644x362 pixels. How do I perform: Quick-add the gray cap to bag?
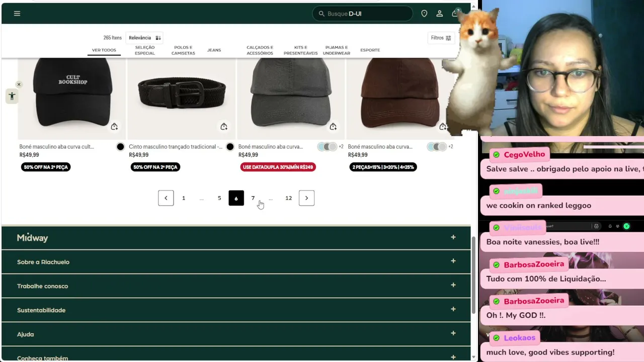pos(333,127)
